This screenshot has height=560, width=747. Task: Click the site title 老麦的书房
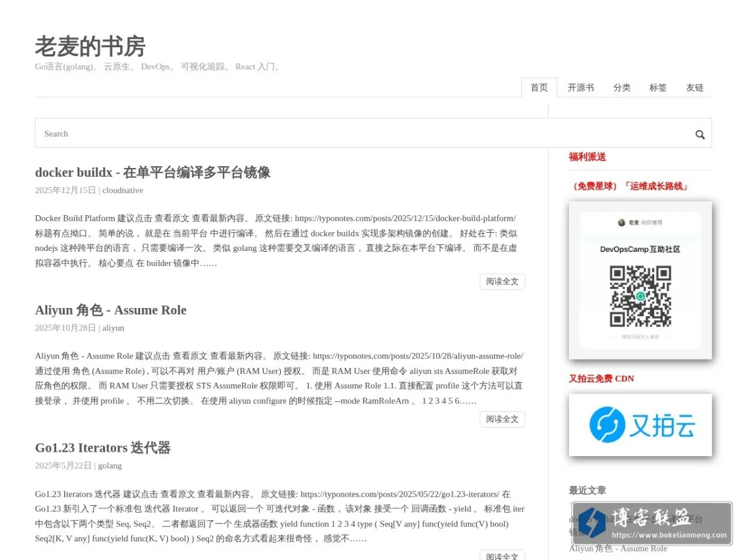click(x=90, y=47)
